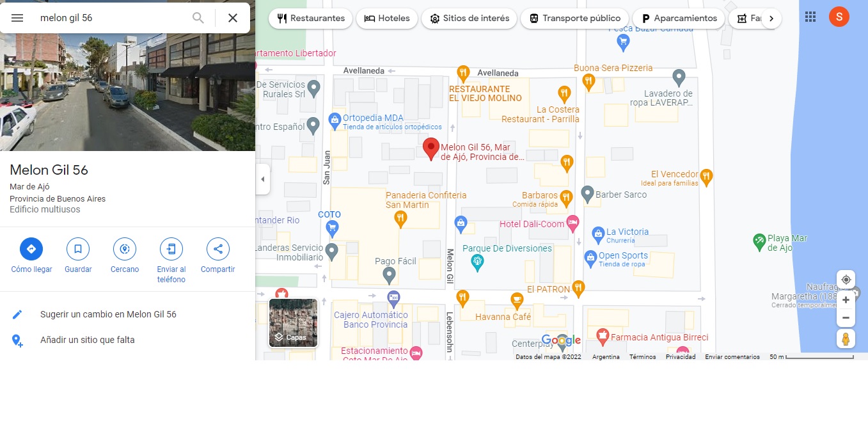Zoom out with the minus button
Image resolution: width=868 pixels, height=439 pixels.
tap(846, 318)
